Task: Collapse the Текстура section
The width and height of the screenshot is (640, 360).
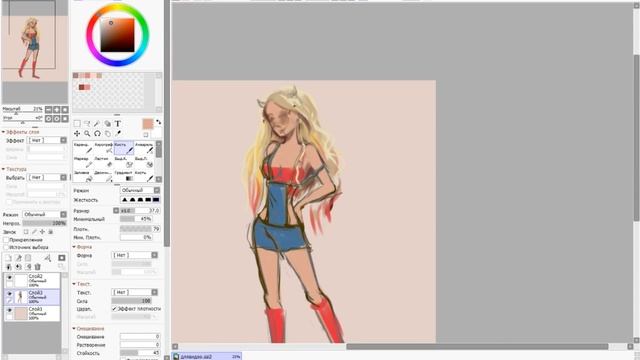Action: click(x=3, y=169)
